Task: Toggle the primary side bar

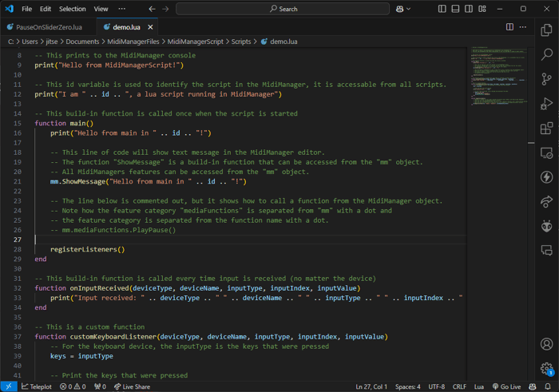Action: point(442,9)
